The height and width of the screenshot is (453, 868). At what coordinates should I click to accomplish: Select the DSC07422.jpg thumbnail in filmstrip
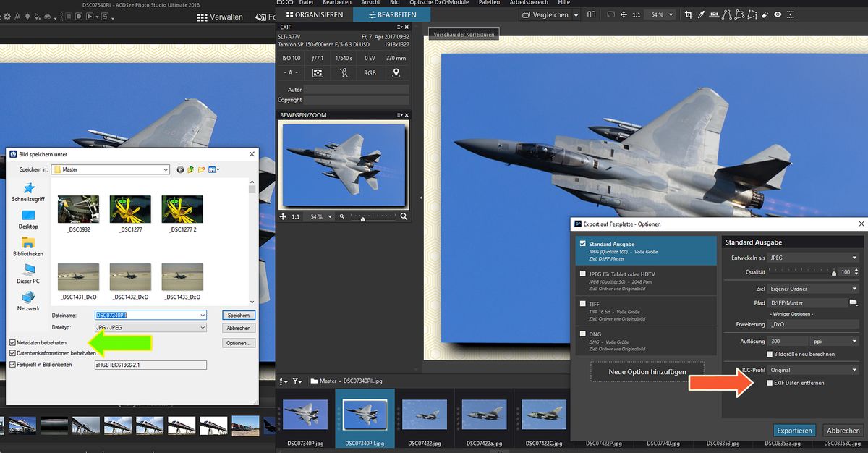point(424,415)
